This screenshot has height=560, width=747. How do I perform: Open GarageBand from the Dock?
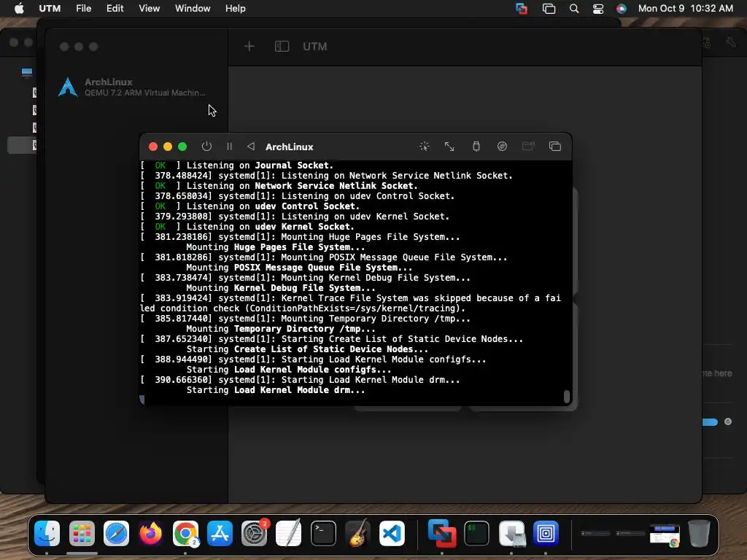tap(357, 533)
